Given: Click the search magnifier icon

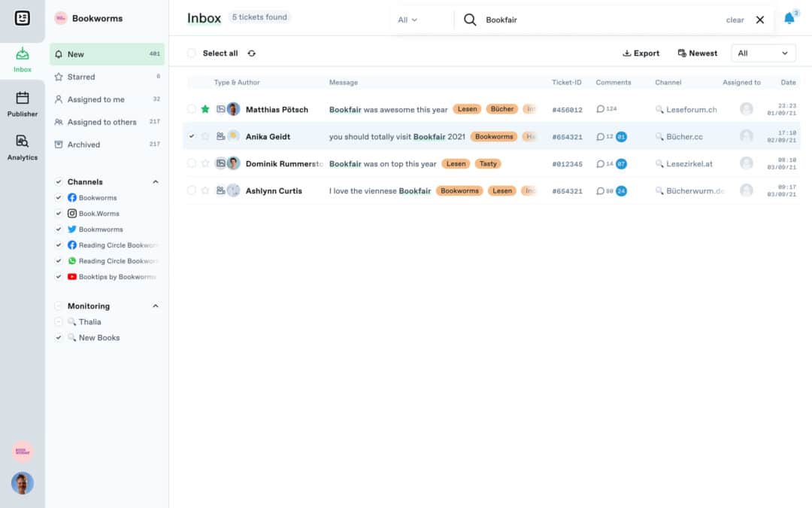Looking at the screenshot, I should tap(470, 20).
